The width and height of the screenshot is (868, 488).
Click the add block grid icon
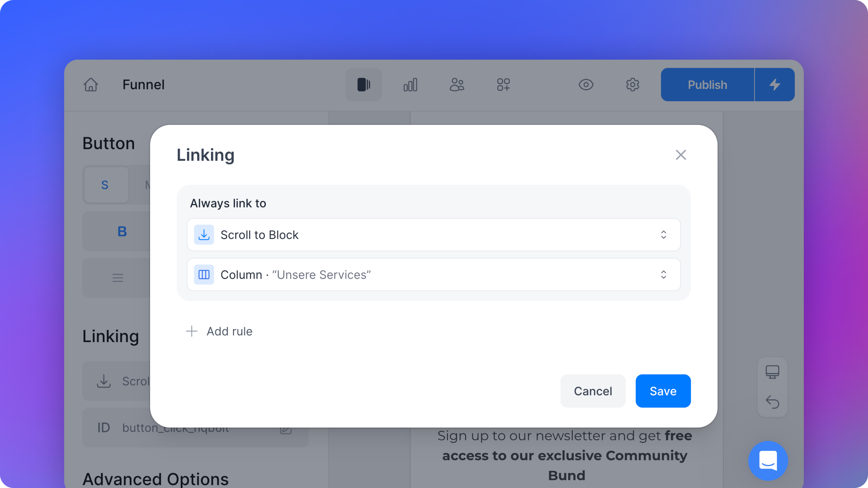coord(503,84)
